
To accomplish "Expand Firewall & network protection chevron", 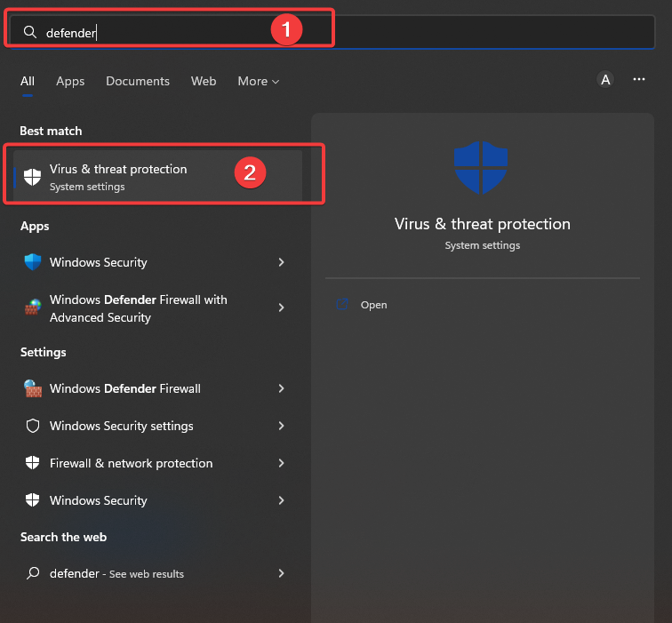I will (x=281, y=463).
